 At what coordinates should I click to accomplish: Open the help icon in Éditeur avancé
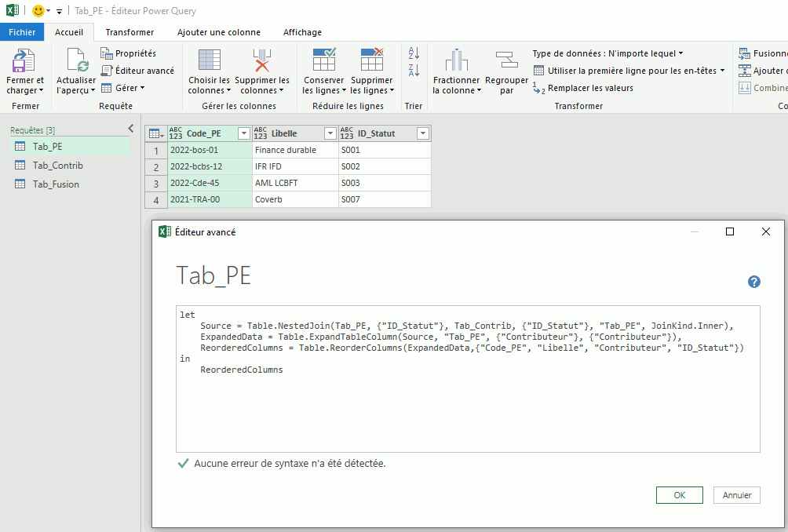pyautogui.click(x=753, y=282)
